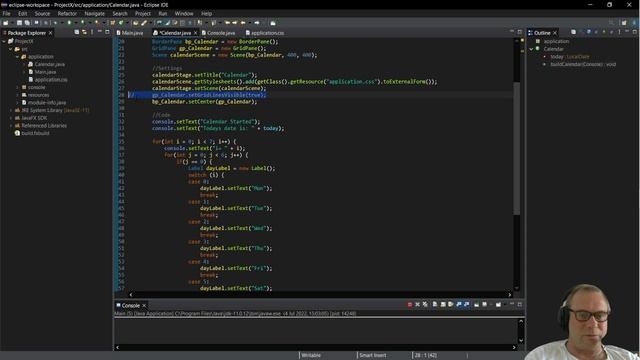Click Collapse All icon in Outline toolbar
This screenshot has height=360, width=640.
tap(573, 32)
